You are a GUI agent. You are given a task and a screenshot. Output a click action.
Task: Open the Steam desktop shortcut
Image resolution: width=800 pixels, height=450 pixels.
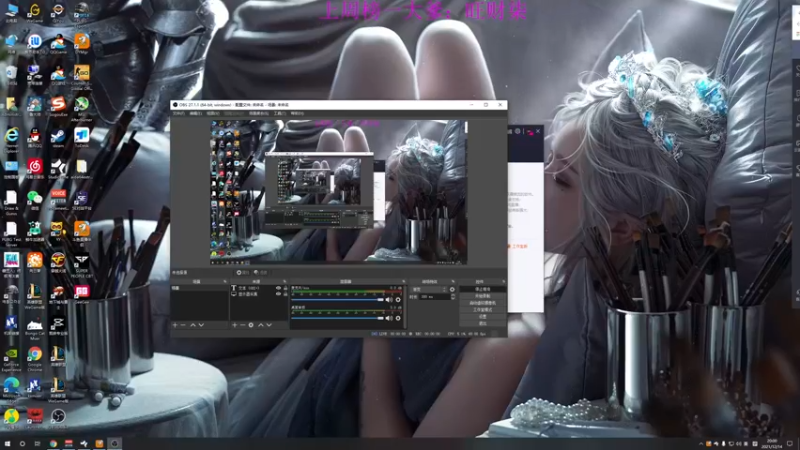tap(58, 137)
